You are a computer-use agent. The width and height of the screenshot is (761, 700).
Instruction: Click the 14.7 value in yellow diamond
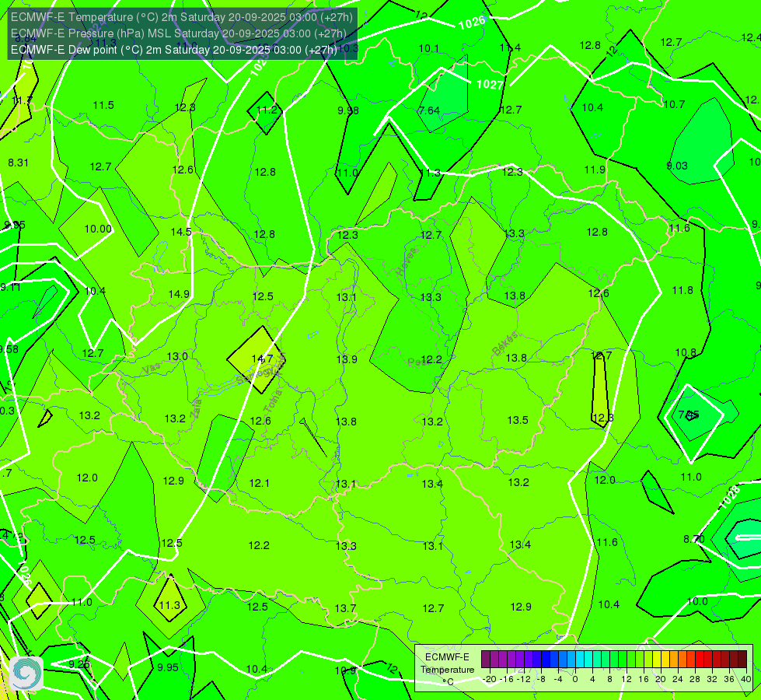click(262, 359)
